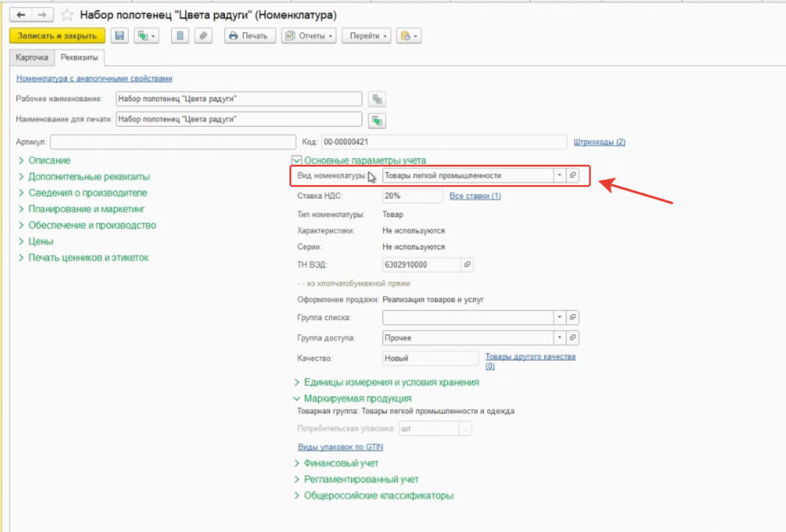Open the Вид номенклатуры record via open icon
Screen dimensions: 786x532
pyautogui.click(x=573, y=176)
